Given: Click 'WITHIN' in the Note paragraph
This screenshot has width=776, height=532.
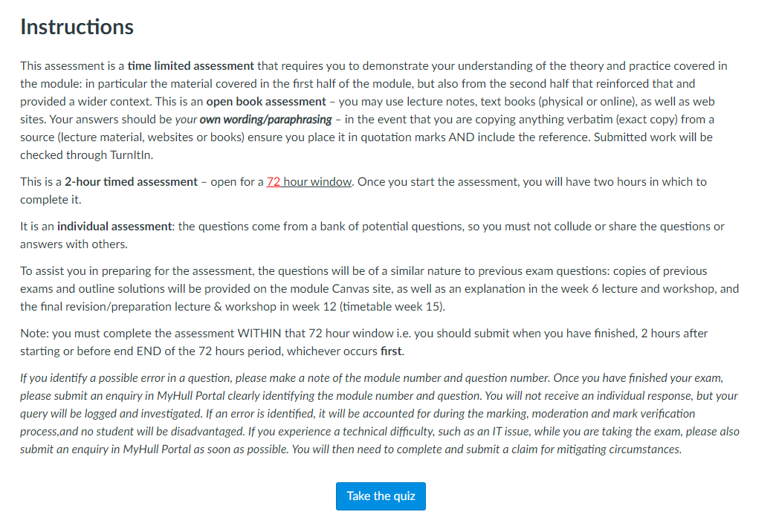Looking at the screenshot, I should pos(259,334).
